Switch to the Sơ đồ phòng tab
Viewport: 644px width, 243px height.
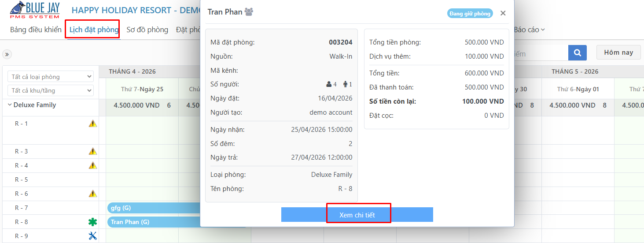click(x=147, y=30)
